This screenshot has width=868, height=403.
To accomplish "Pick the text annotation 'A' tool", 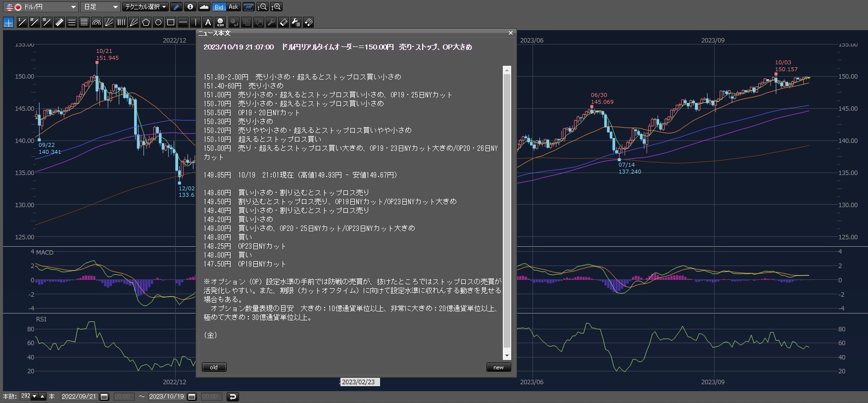I will pos(208,22).
